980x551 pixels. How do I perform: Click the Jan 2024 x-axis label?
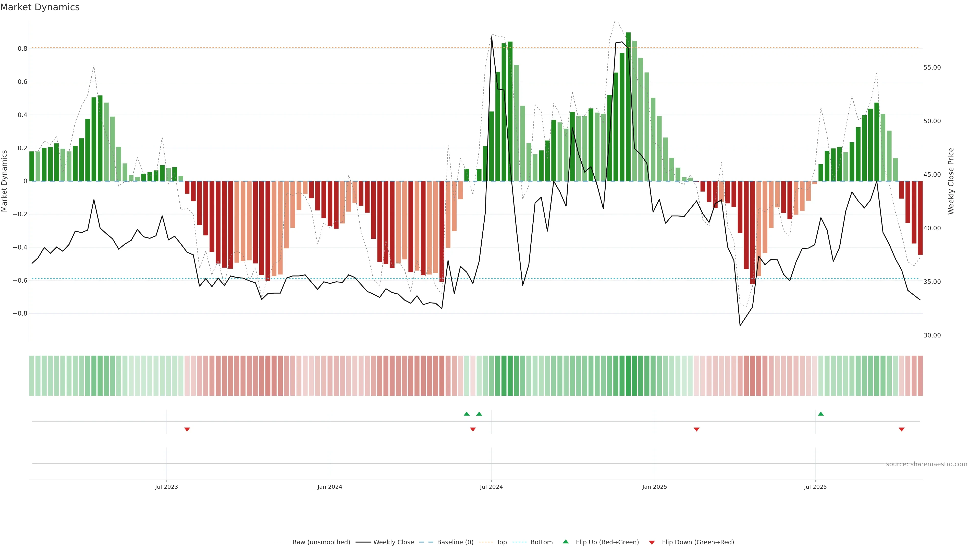(329, 487)
